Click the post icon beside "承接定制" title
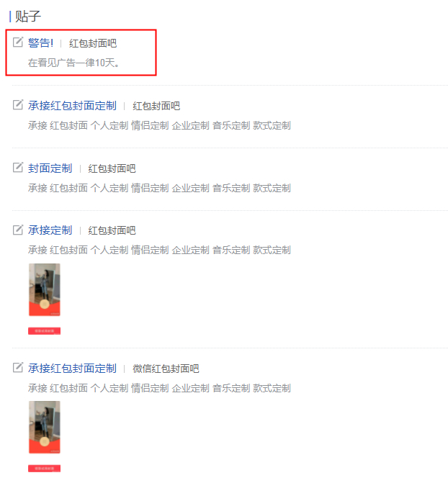This screenshot has height=483, width=448. tap(18, 230)
